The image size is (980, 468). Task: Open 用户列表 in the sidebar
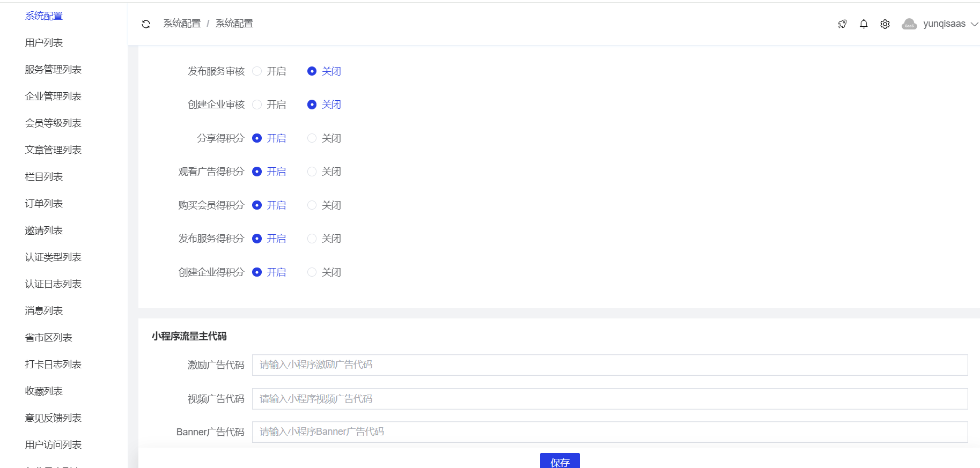point(44,43)
